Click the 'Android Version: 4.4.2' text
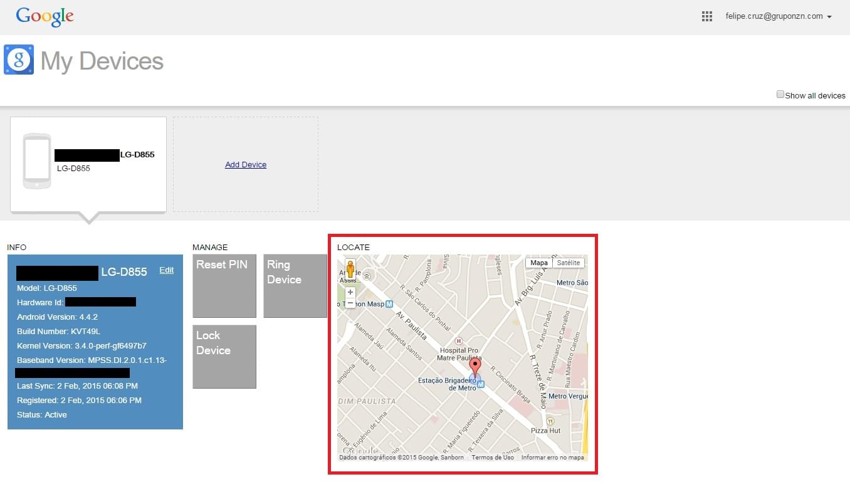Viewport: 850px width, 504px height. click(57, 317)
